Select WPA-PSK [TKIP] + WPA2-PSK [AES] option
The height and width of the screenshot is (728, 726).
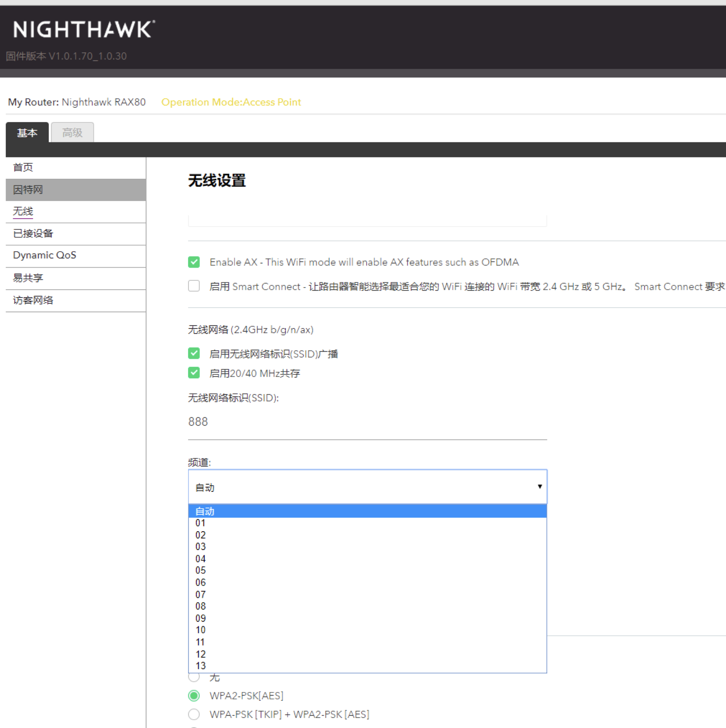[x=194, y=714]
